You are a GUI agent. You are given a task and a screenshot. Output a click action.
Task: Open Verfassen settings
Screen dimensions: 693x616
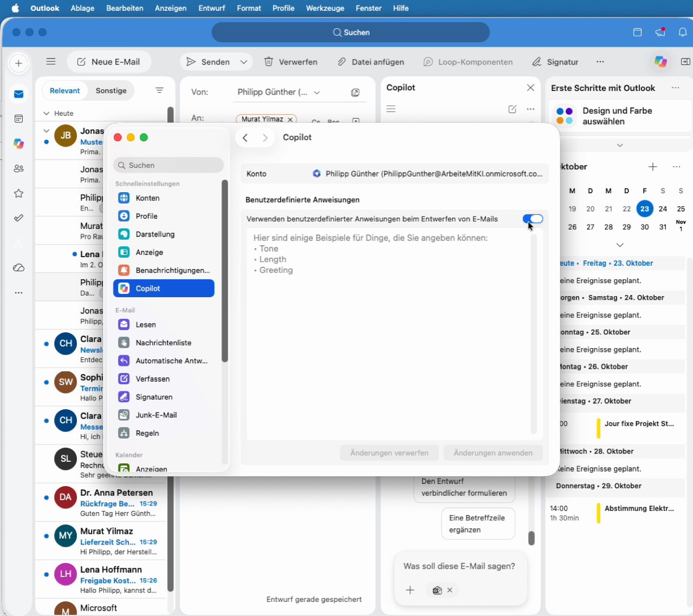[x=164, y=379]
